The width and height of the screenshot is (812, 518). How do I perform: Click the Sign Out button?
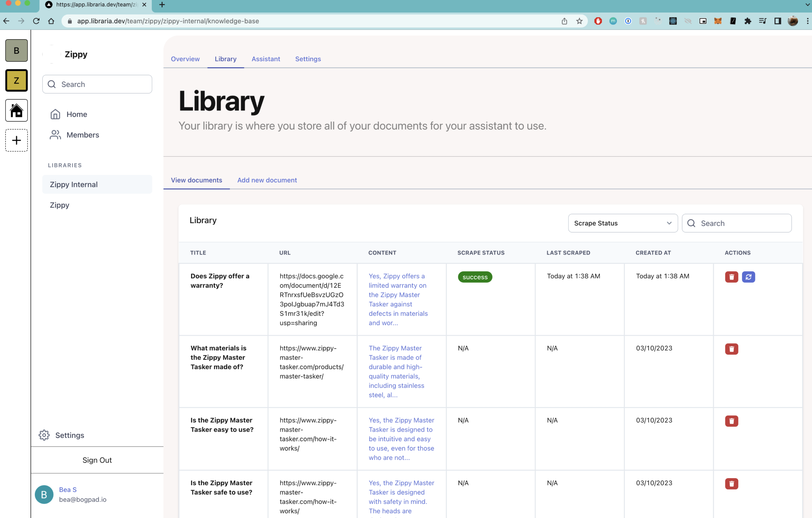pyautogui.click(x=97, y=460)
